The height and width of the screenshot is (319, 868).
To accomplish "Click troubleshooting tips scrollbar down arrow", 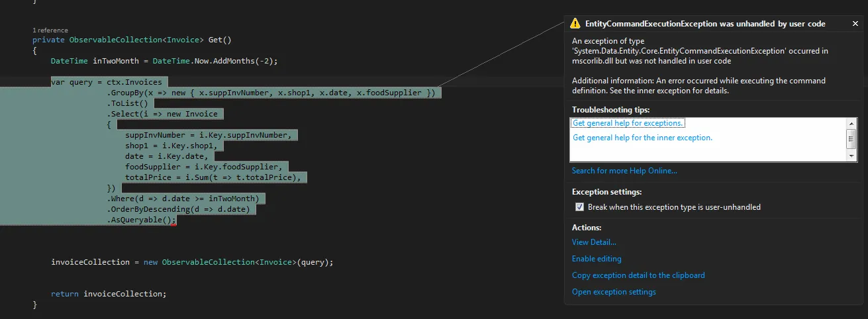I will 852,156.
